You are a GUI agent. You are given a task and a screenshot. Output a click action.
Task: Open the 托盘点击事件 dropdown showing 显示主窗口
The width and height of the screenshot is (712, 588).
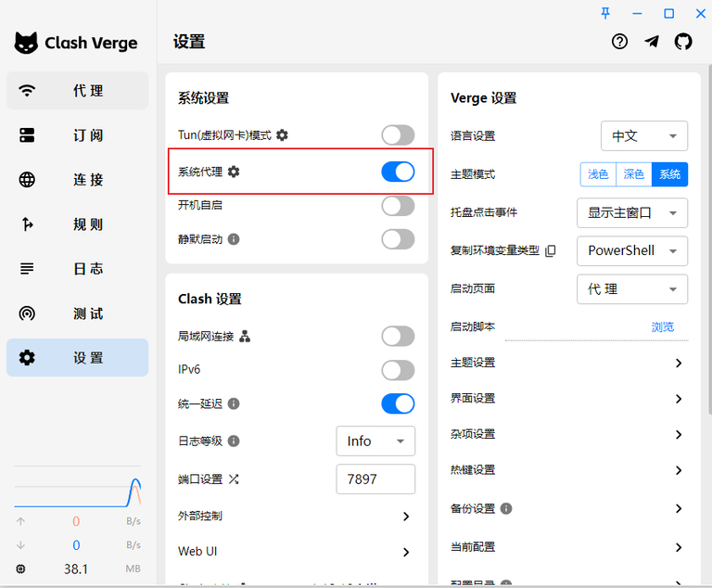tap(632, 212)
